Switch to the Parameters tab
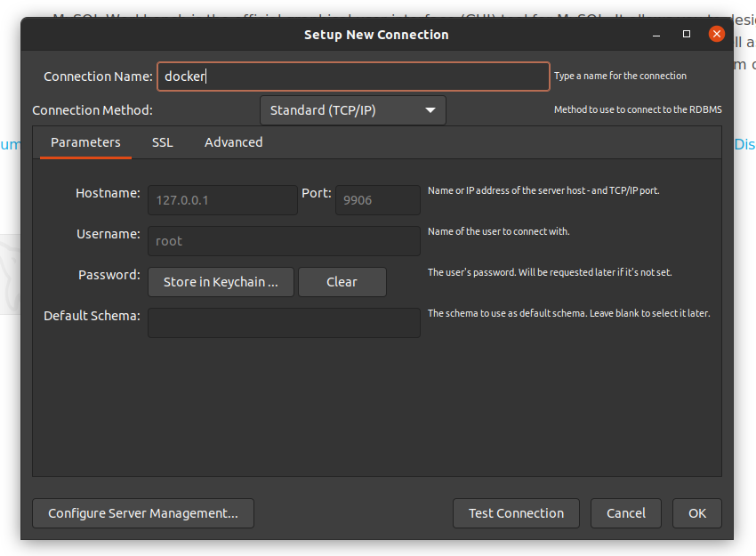This screenshot has height=556, width=756. [85, 142]
